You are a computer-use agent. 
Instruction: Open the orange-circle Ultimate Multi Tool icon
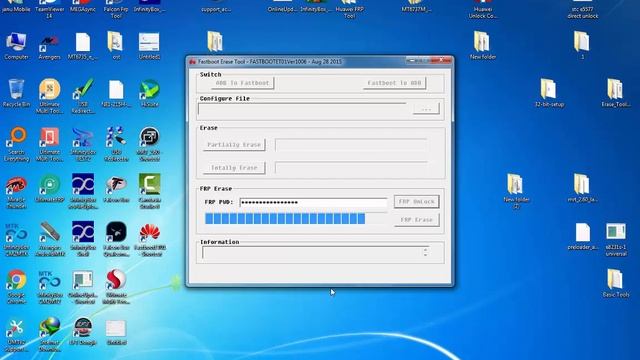(x=49, y=89)
